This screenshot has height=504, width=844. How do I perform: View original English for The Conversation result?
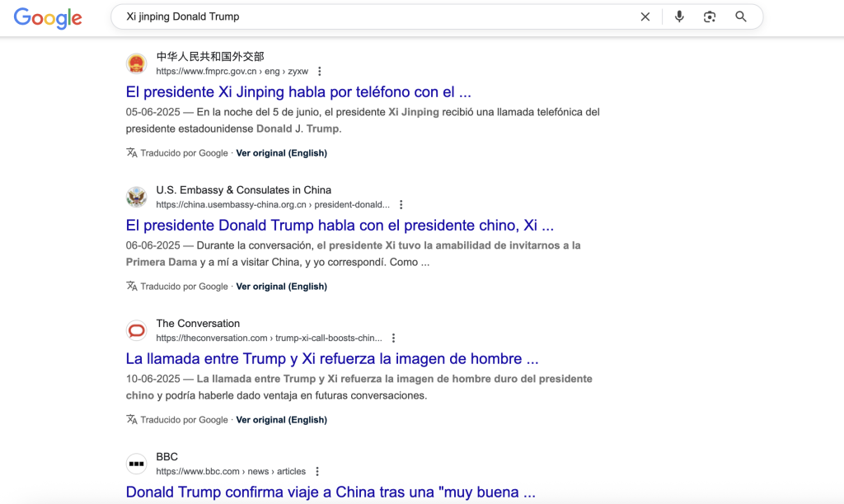[x=282, y=419]
